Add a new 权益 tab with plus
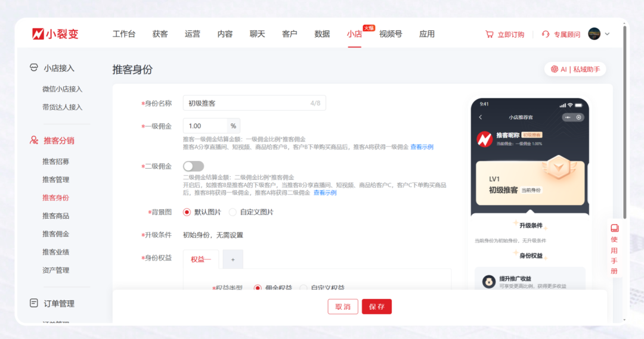The image size is (644, 339). tap(233, 259)
